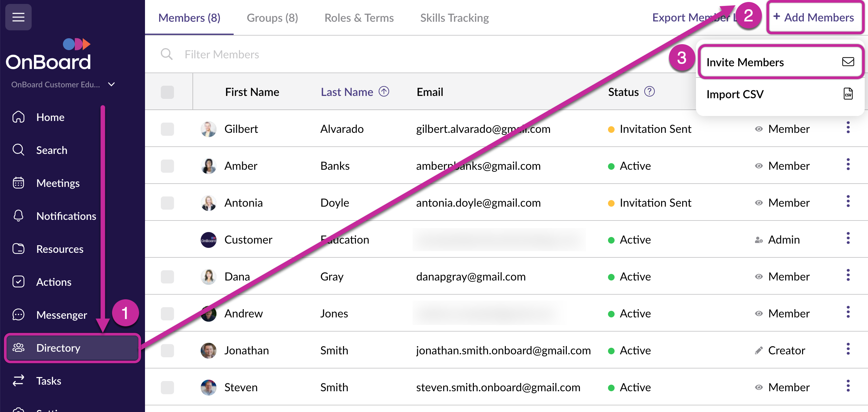868x412 pixels.
Task: Check the box for Gilbert Alvarado
Action: tap(167, 129)
